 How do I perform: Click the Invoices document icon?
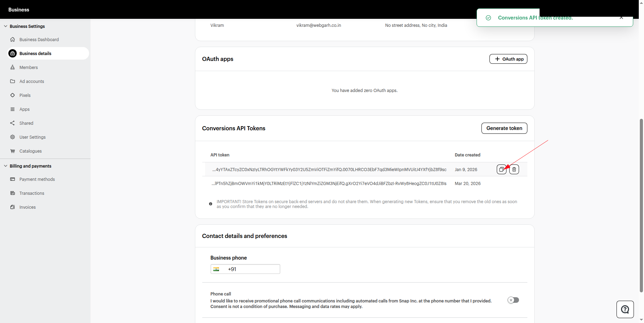[13, 207]
